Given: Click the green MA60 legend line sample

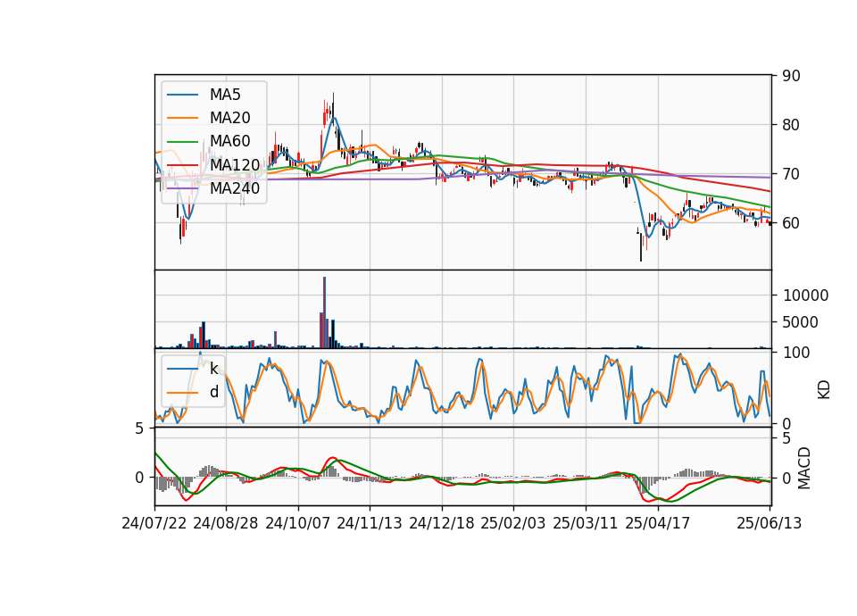Looking at the screenshot, I should 182,142.
